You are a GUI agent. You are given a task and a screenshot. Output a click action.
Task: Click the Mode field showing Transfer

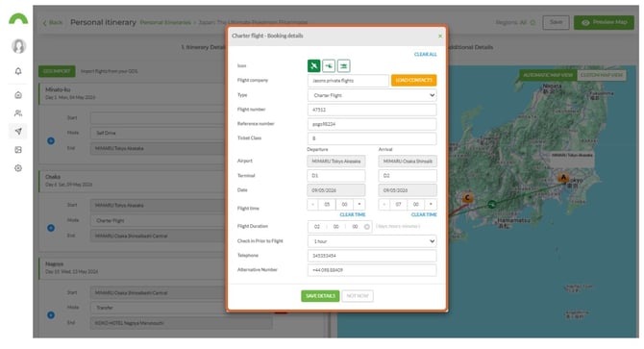159,308
